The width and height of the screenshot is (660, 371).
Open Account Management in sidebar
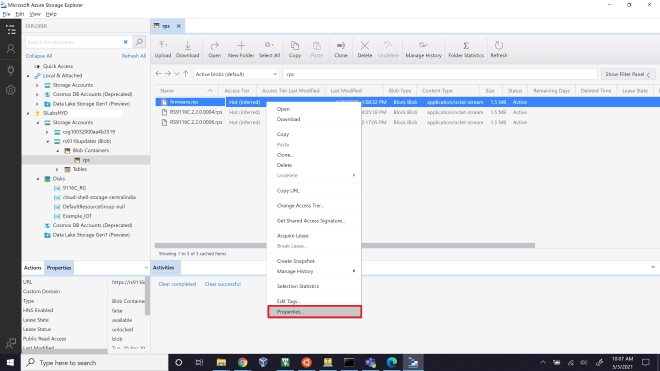pyautogui.click(x=11, y=49)
